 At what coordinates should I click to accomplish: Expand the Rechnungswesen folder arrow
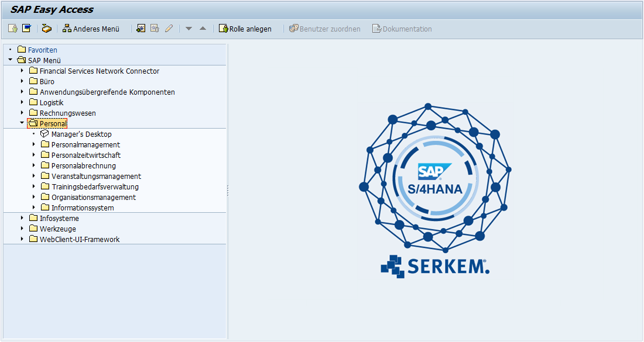(x=22, y=113)
